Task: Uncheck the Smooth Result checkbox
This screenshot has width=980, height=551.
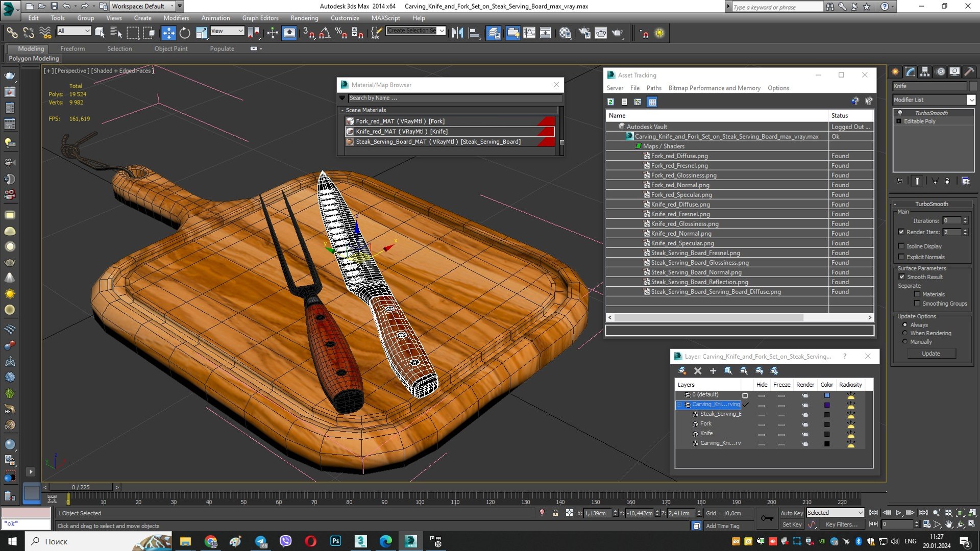Action: coord(901,277)
